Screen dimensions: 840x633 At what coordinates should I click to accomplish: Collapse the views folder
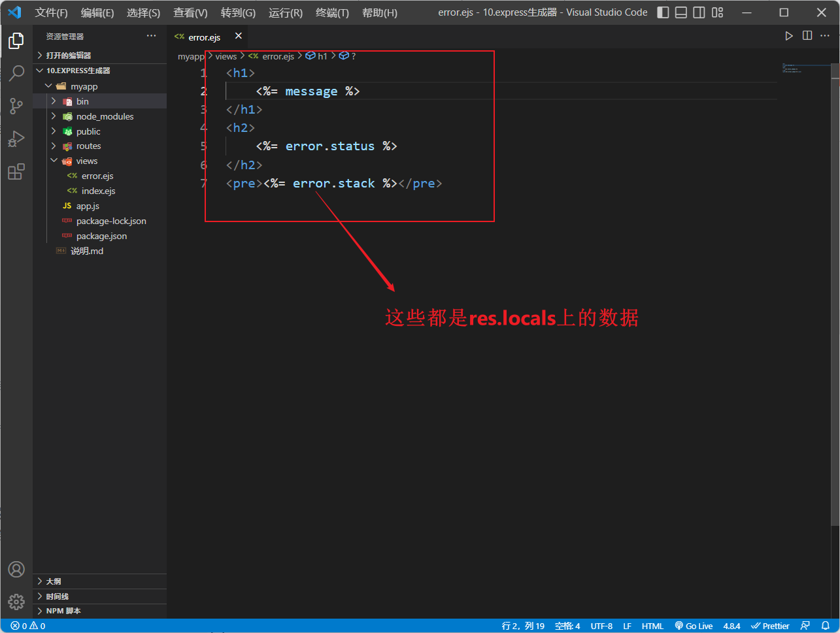coord(99,161)
